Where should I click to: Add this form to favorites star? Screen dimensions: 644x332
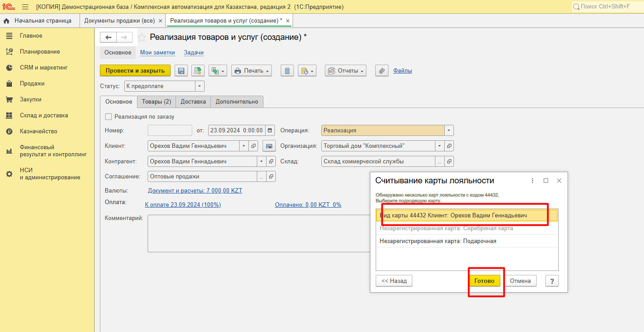[142, 38]
